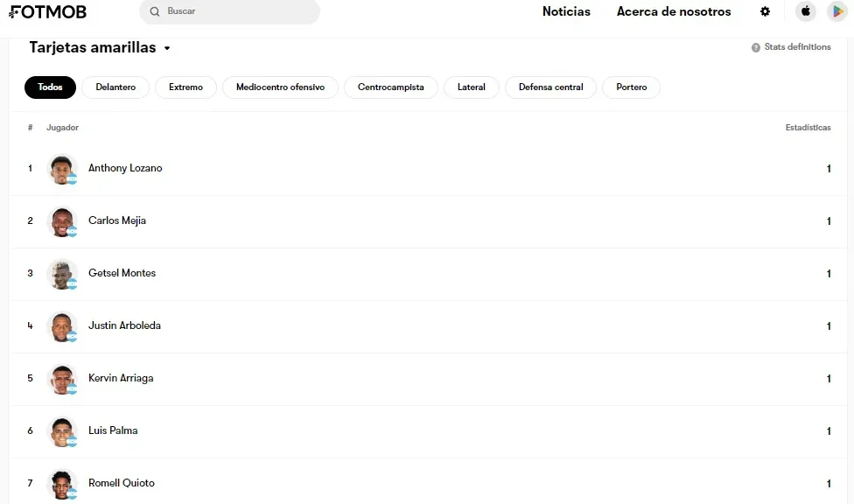Select the Todos position filter

click(50, 87)
